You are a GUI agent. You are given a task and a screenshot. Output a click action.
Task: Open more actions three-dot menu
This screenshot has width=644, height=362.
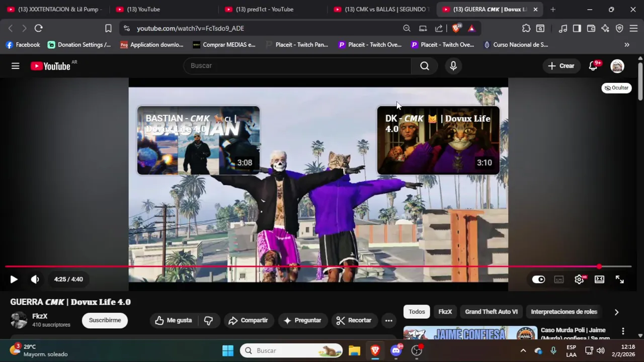click(x=388, y=320)
